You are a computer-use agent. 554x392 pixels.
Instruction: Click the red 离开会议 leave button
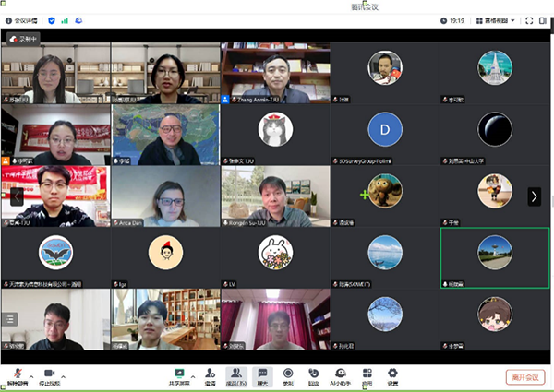pyautogui.click(x=526, y=376)
